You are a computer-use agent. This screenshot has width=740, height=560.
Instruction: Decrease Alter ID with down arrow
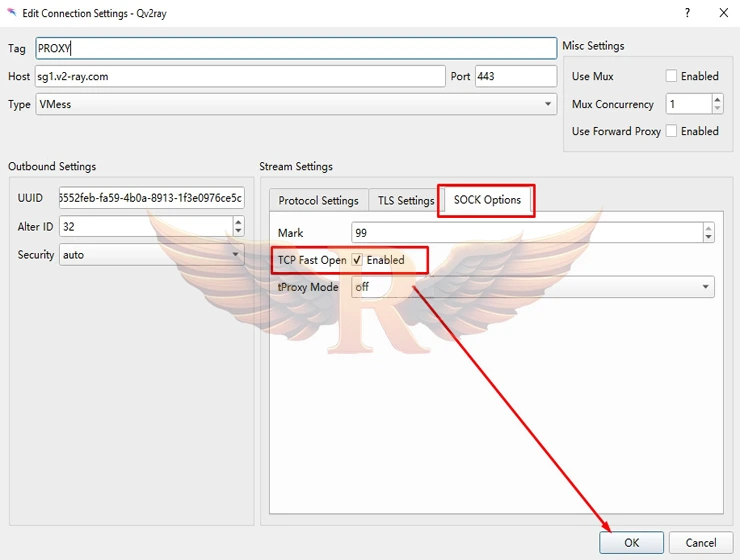pos(238,232)
